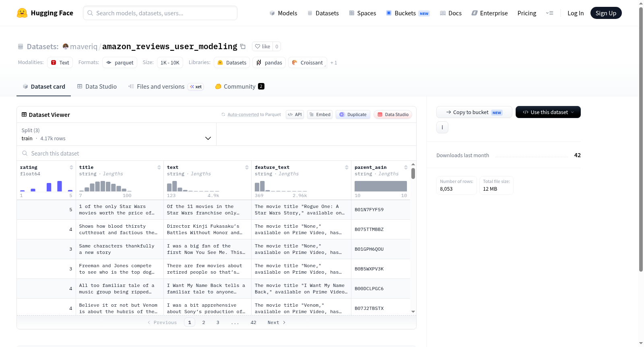Sort by title column arrows
The width and height of the screenshot is (644, 347).
tap(159, 167)
